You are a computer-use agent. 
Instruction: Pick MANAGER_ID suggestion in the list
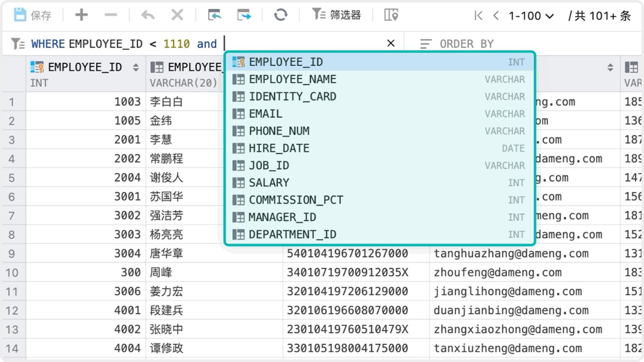coord(380,217)
